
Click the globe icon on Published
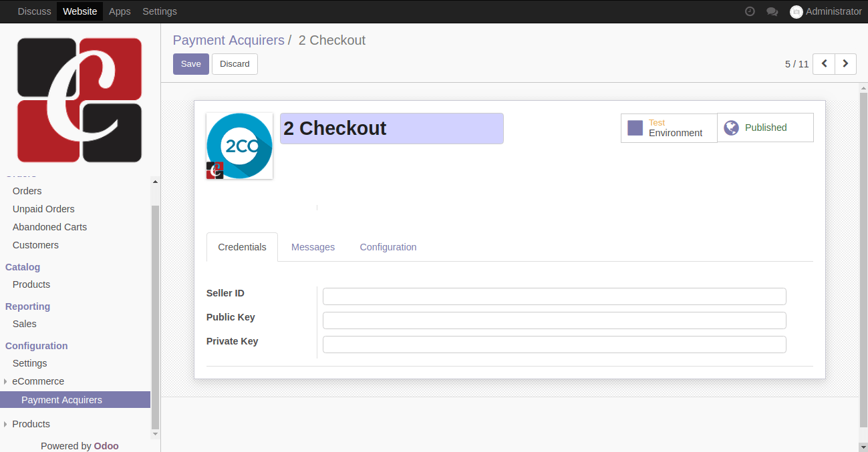[732, 128]
